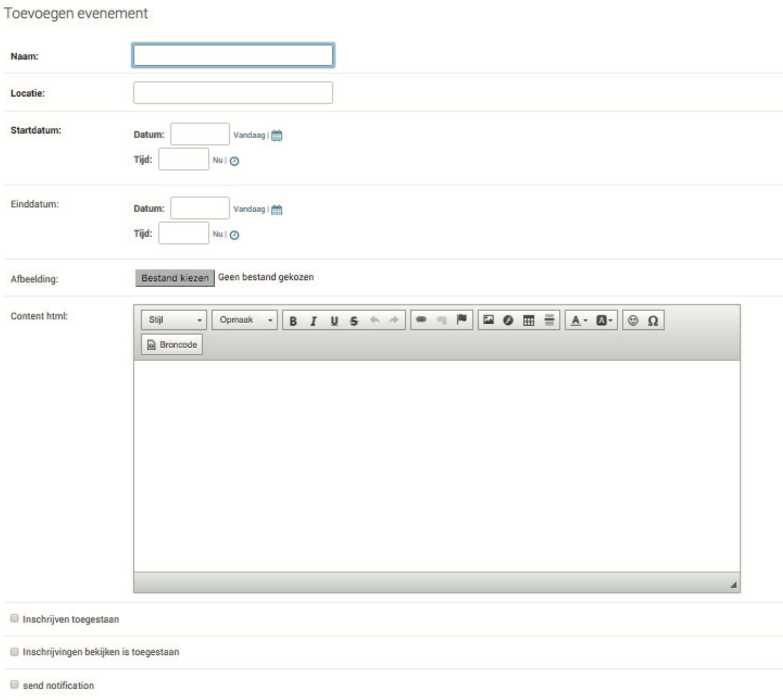Open the Startdatum calendar picker icon
Screen dimensions: 783x700
[276, 135]
